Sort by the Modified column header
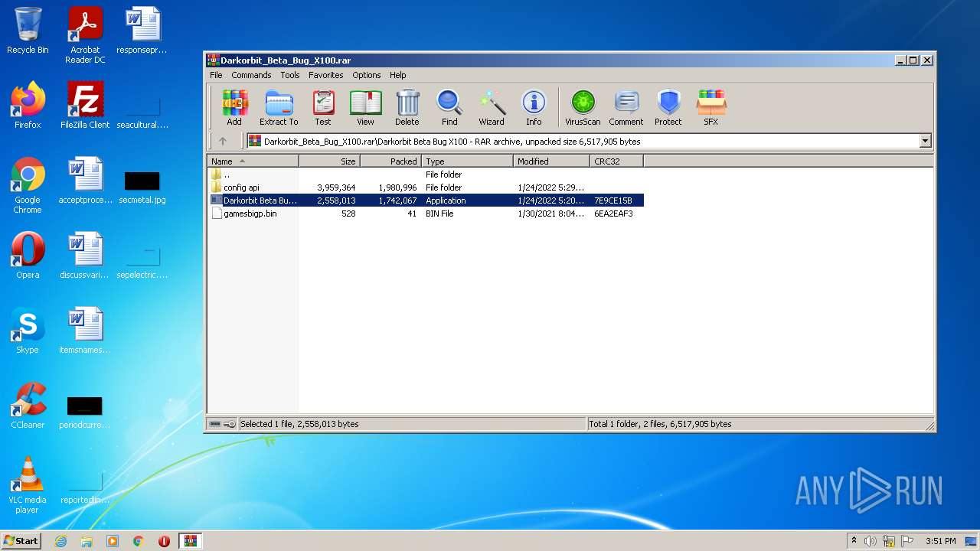 (x=551, y=161)
